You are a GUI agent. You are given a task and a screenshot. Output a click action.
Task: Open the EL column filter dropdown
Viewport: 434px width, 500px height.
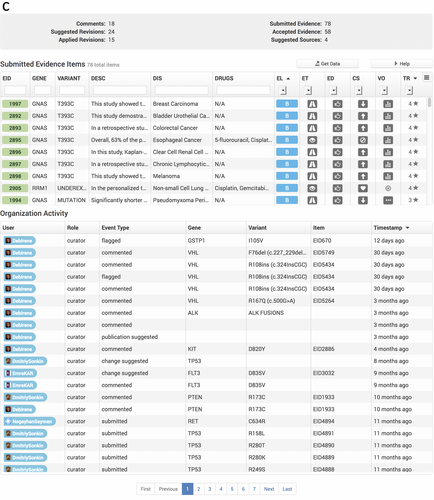pyautogui.click(x=283, y=90)
